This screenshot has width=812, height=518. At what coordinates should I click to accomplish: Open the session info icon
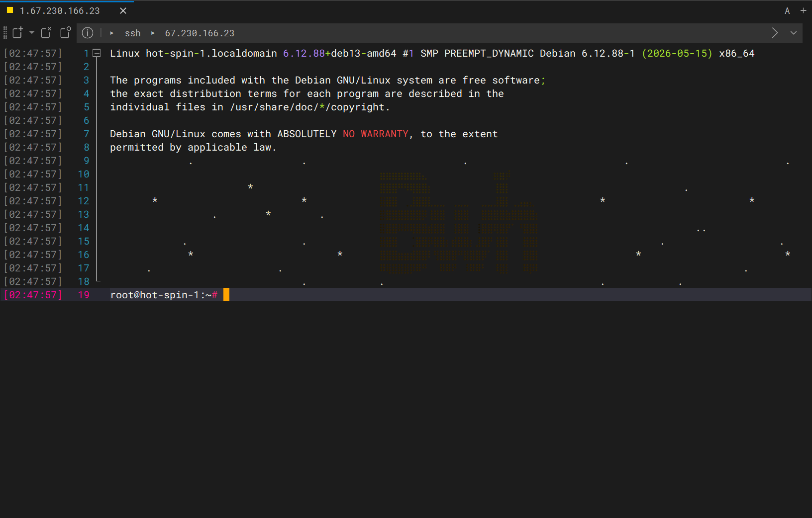[x=88, y=33]
